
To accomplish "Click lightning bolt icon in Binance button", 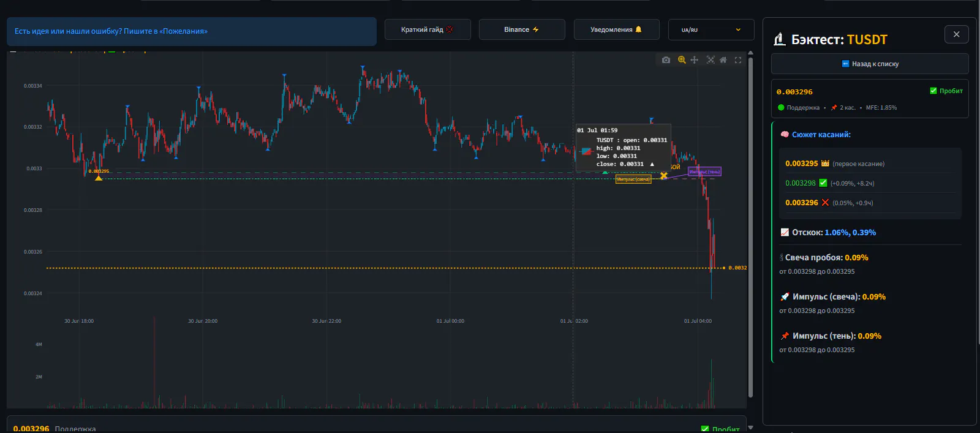I will click(x=536, y=29).
